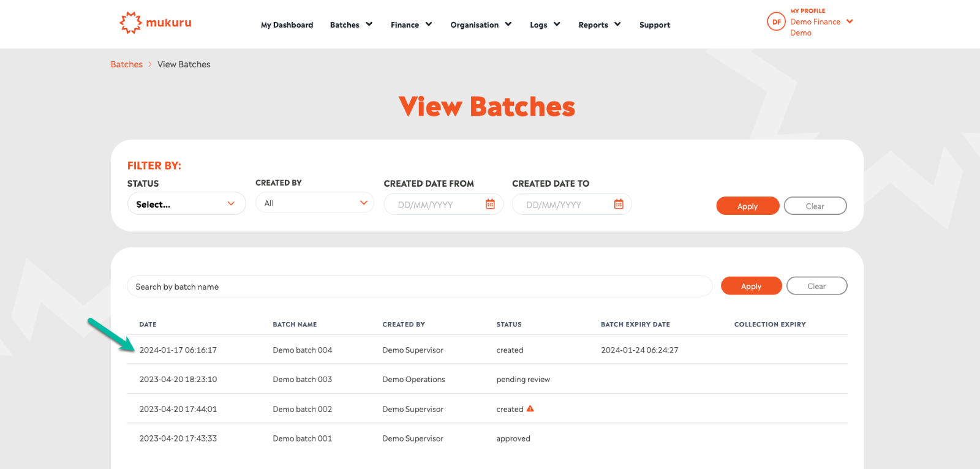Open the Created Date To calendar icon
Image resolution: width=980 pixels, height=469 pixels.
[x=619, y=204]
